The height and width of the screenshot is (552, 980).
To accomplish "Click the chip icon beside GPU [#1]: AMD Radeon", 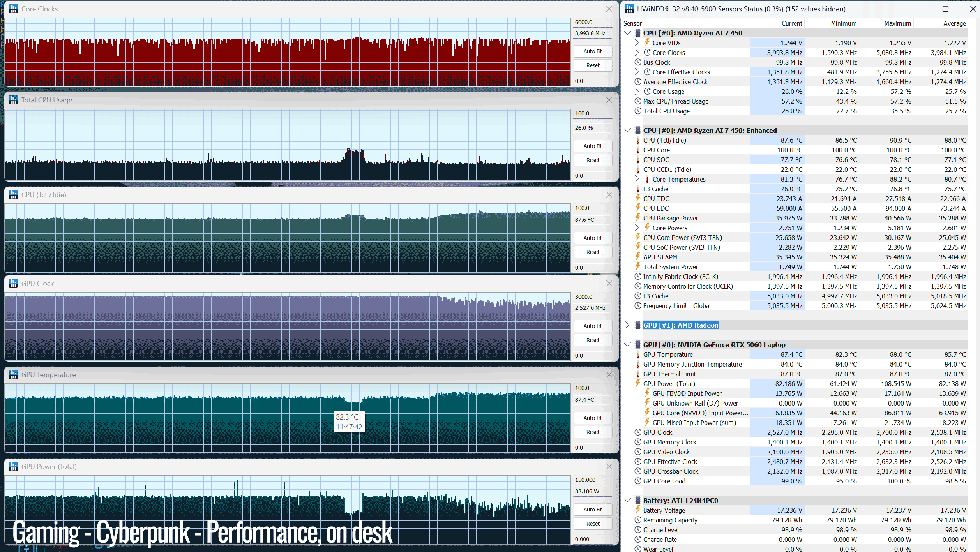I will click(x=638, y=325).
